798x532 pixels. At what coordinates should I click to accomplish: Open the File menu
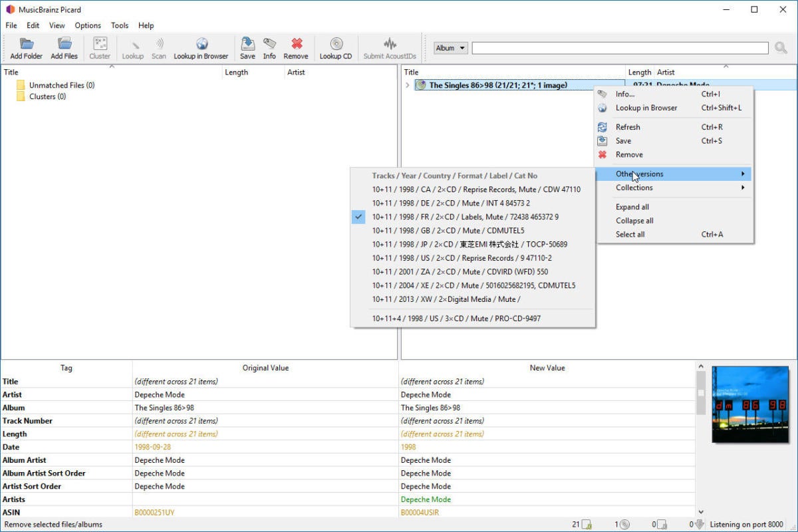11,25
